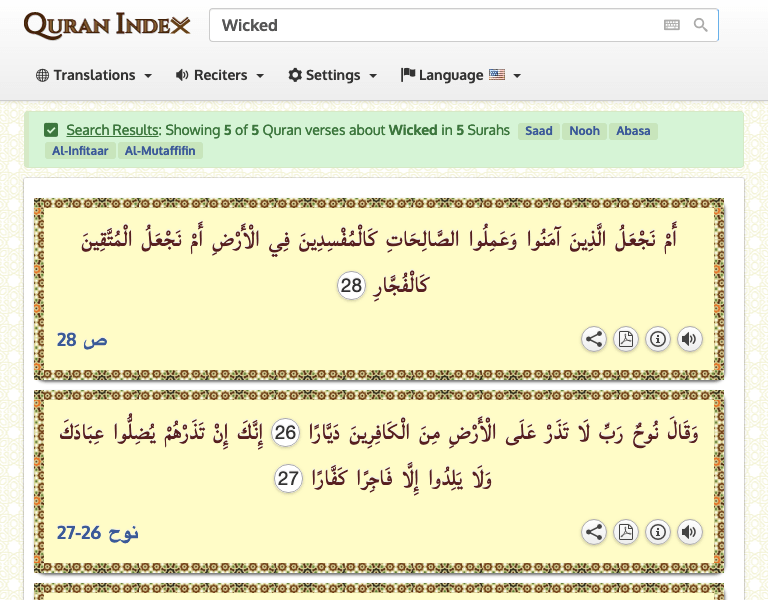Open info for Nooh 26-27 verses
Viewport: 768px width, 600px height.
tap(657, 532)
